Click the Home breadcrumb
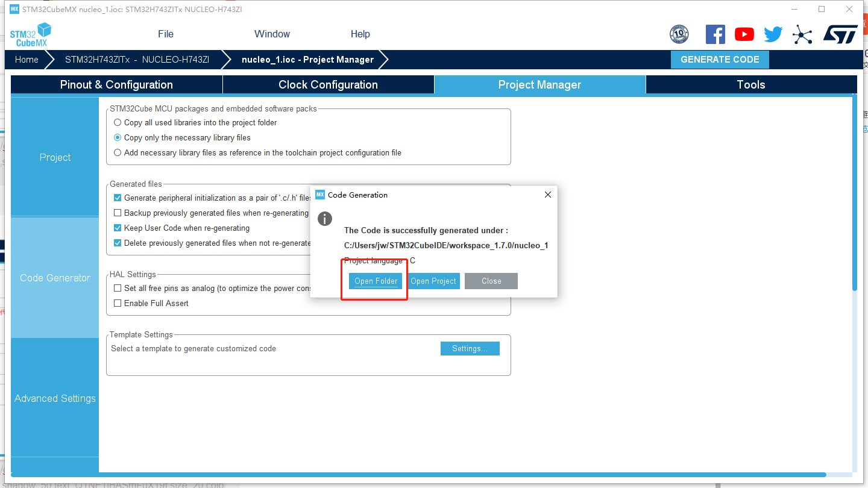 click(27, 60)
